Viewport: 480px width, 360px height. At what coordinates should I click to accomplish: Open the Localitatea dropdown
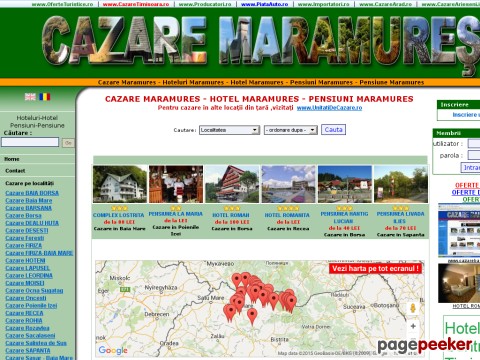coord(229,130)
